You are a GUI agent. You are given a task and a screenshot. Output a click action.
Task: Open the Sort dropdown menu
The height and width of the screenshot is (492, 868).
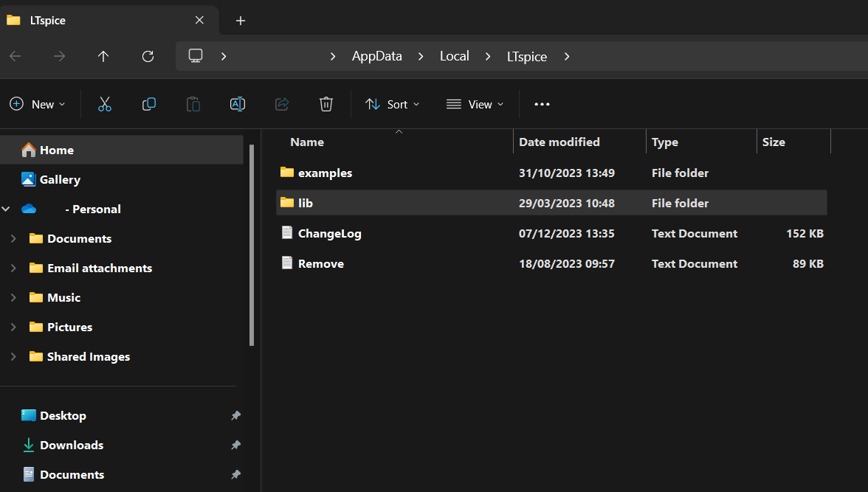(x=393, y=104)
